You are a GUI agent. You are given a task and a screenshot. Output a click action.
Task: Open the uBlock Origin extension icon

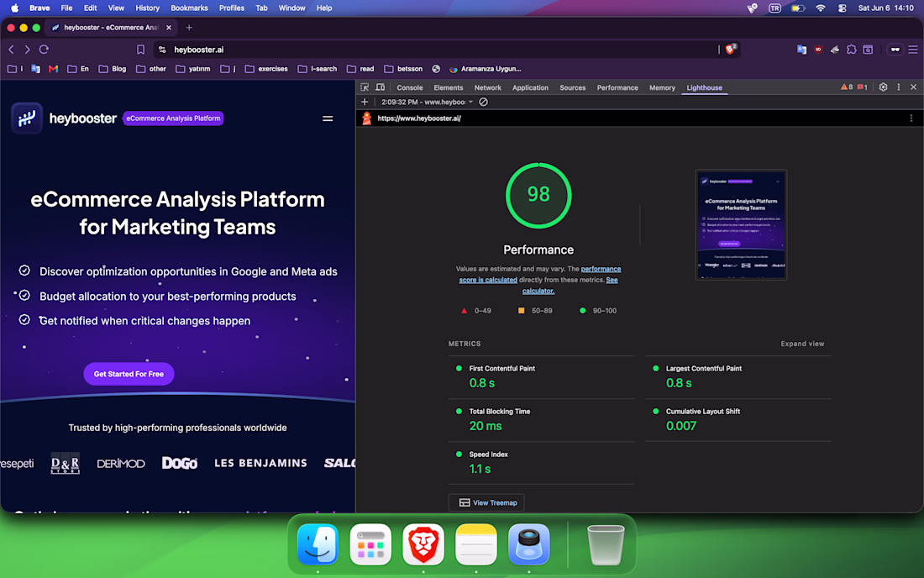(x=818, y=50)
